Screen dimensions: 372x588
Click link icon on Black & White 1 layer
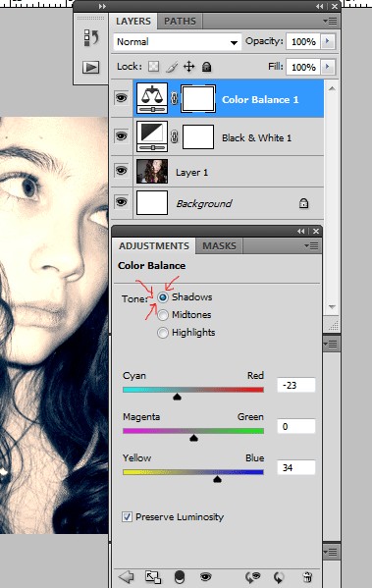174,136
